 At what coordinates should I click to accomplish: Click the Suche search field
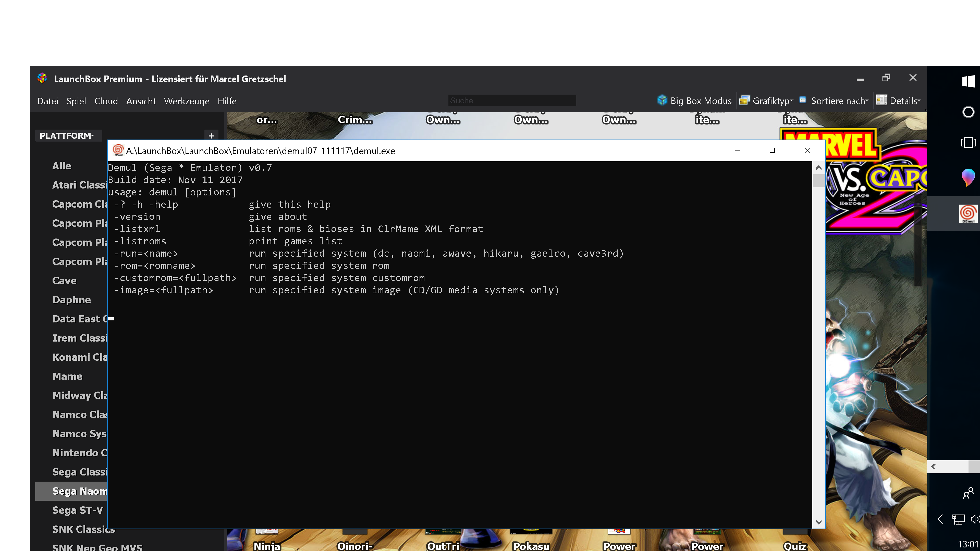point(512,101)
